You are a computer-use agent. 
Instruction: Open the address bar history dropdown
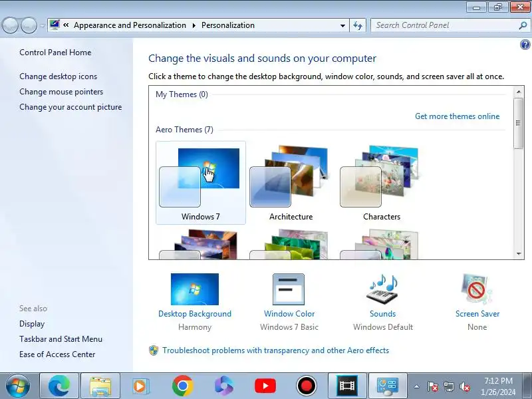pyautogui.click(x=342, y=25)
